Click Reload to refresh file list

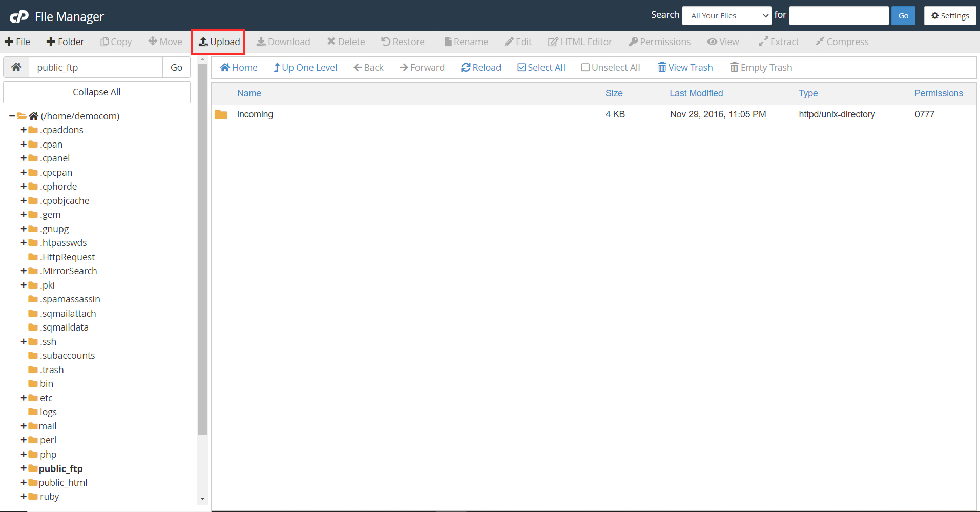481,68
